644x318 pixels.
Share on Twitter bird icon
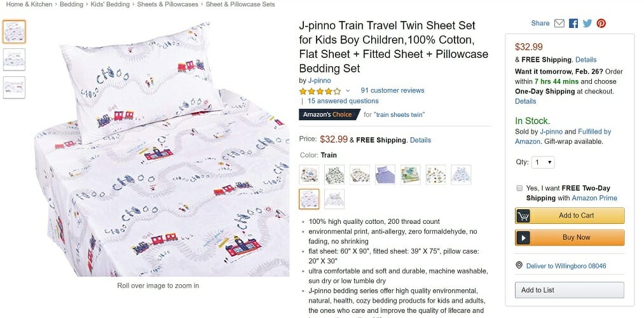pyautogui.click(x=587, y=24)
